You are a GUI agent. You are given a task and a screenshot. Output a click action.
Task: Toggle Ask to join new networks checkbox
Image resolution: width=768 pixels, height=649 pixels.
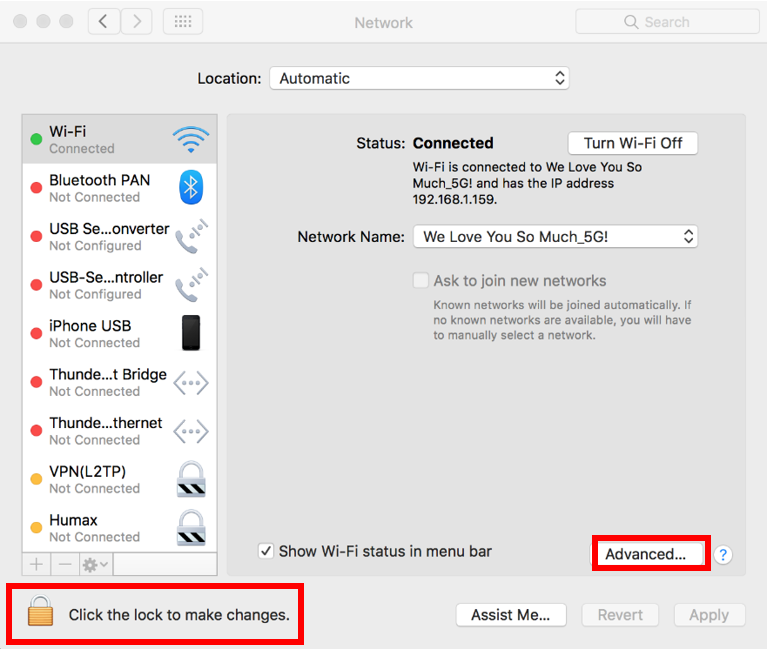[421, 281]
